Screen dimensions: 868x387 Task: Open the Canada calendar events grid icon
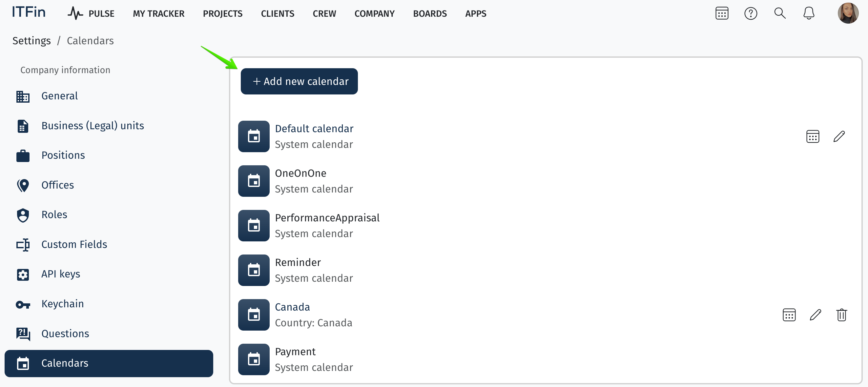pos(789,315)
